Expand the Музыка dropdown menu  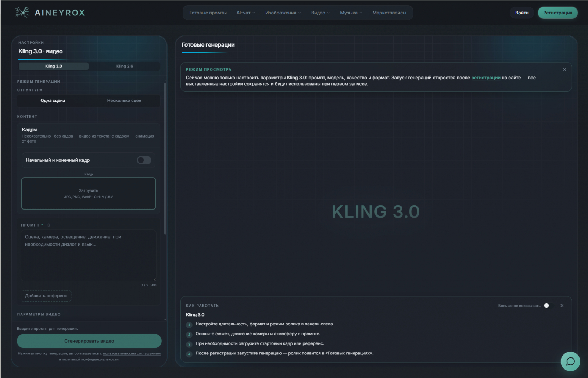(351, 13)
